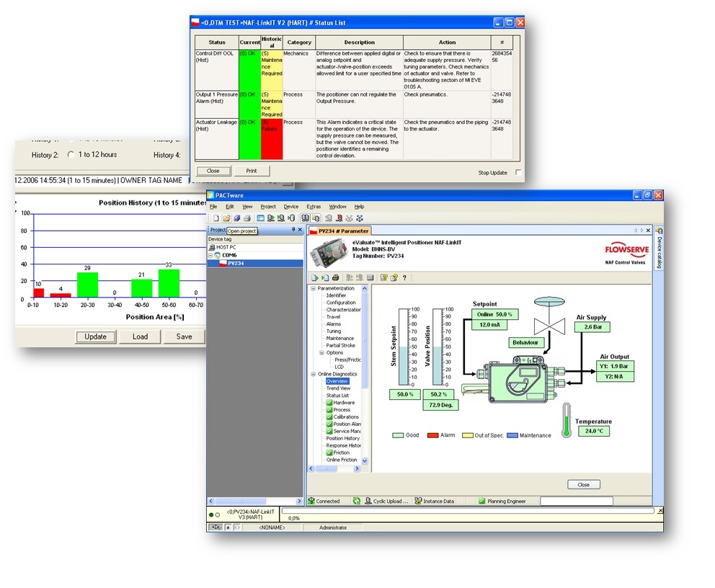Click the print icon in the PV234 parameter toolbar
715x588 pixels.
click(335, 277)
